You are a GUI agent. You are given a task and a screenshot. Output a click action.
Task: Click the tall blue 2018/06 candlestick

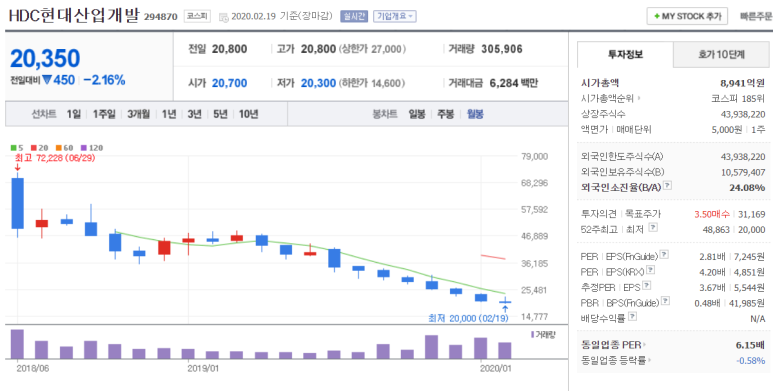pos(18,203)
